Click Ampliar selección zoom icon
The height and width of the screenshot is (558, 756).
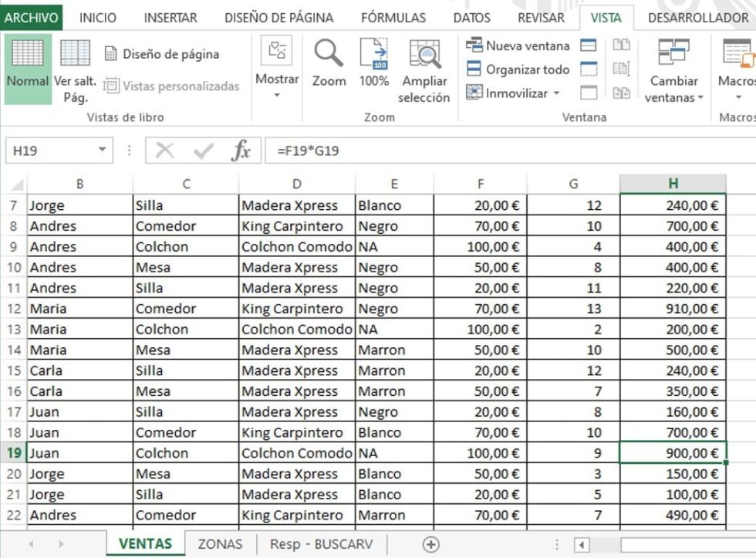pyautogui.click(x=424, y=70)
